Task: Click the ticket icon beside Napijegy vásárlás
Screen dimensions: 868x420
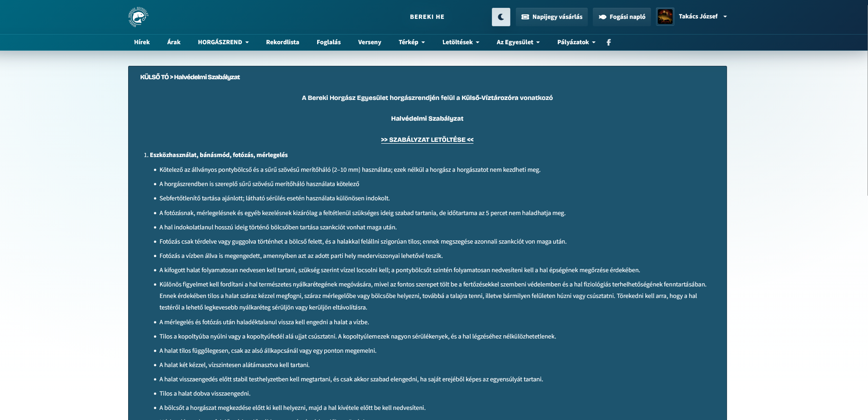Action: pos(525,17)
